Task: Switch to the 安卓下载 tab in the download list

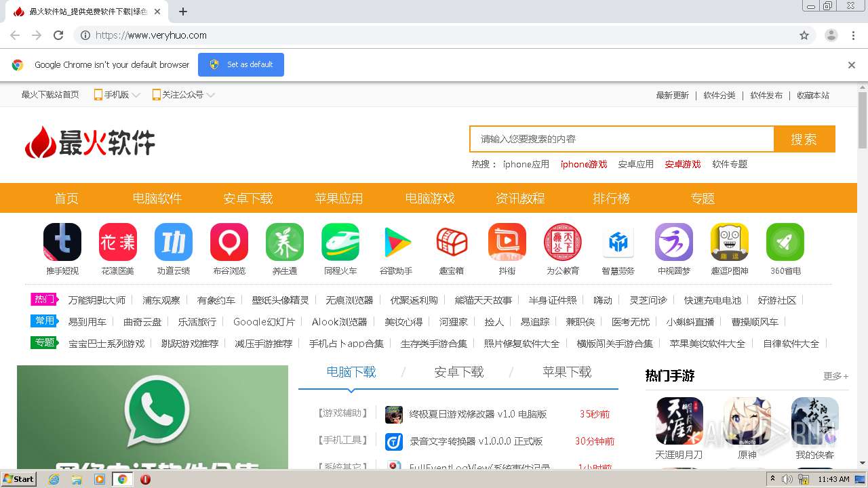Action: (x=459, y=372)
